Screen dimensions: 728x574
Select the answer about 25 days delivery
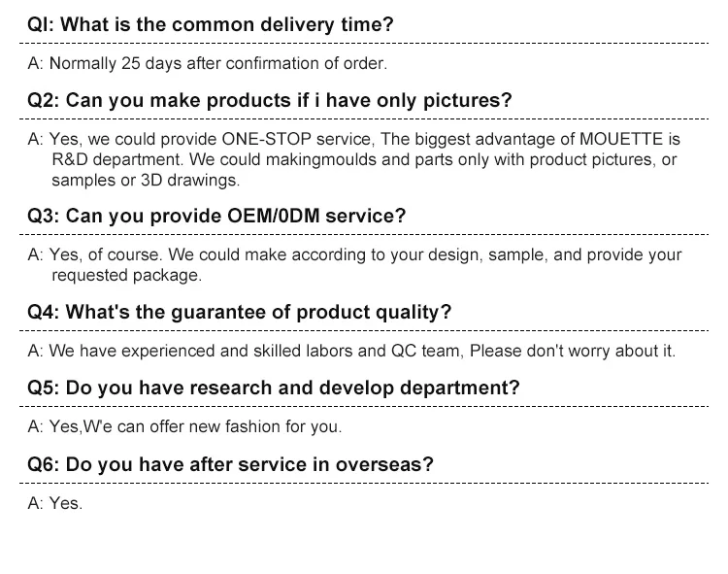[208, 64]
